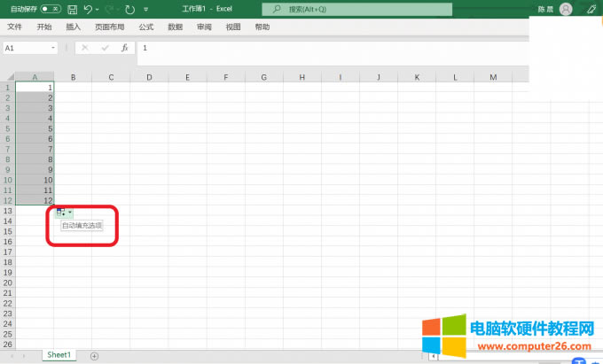Viewport: 603px width, 364px height.
Task: Expand the Customize Quick Access Toolbar arrow
Action: 145,10
